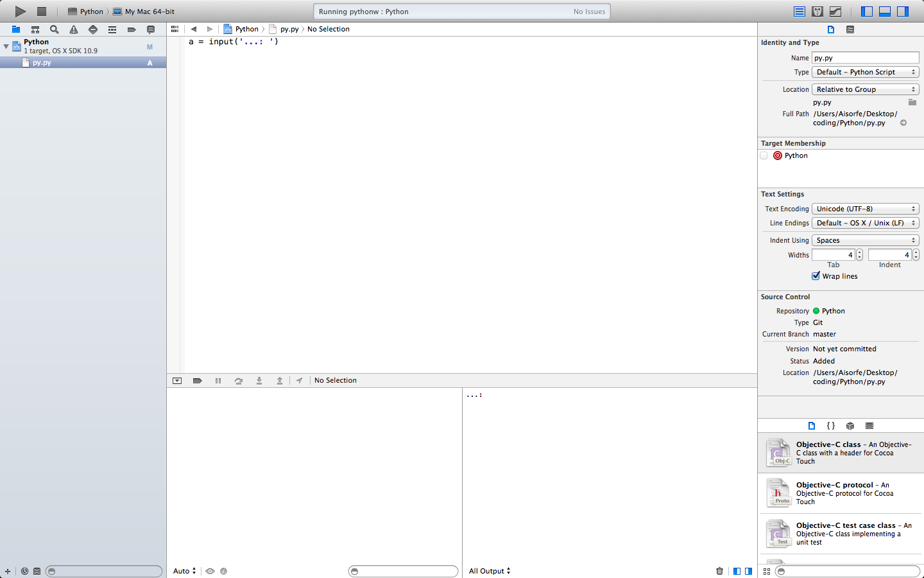Open the Location Relative to Group dropdown
Viewport: 924px width, 578px height.
[x=866, y=89]
